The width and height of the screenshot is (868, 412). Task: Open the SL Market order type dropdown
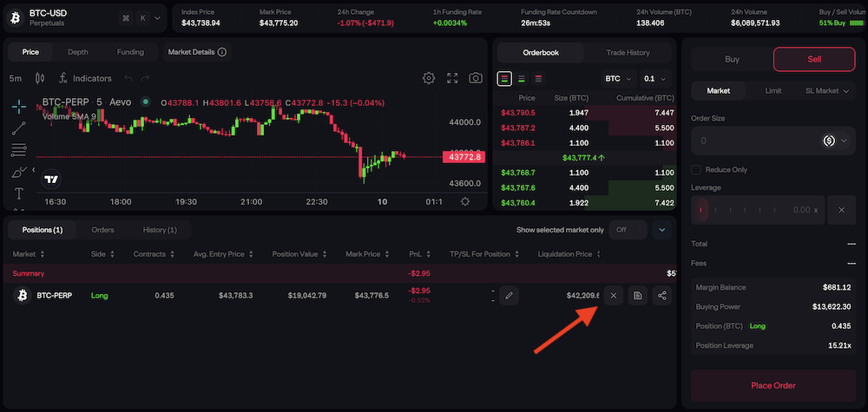tap(827, 91)
